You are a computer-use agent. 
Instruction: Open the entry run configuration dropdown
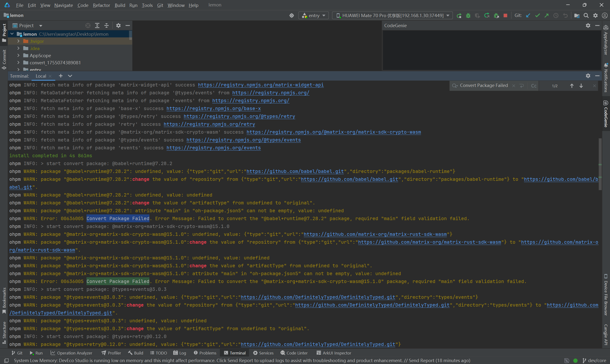pos(314,15)
